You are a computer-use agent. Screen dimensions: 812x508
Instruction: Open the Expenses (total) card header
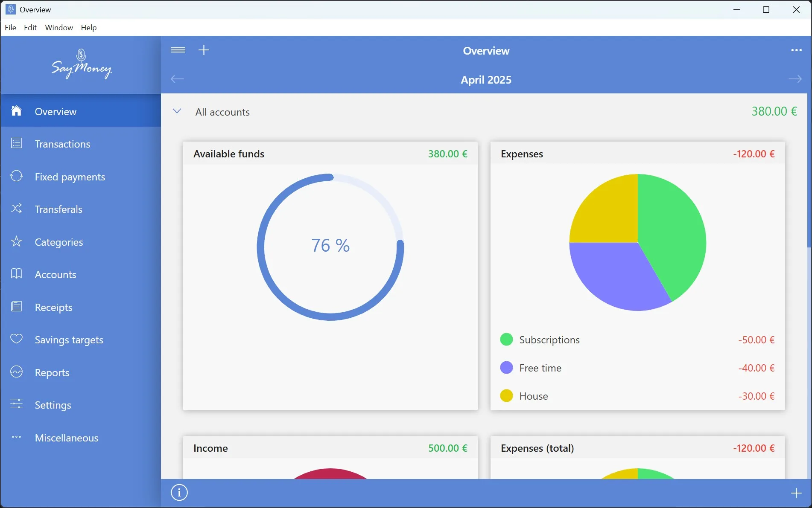(x=638, y=448)
